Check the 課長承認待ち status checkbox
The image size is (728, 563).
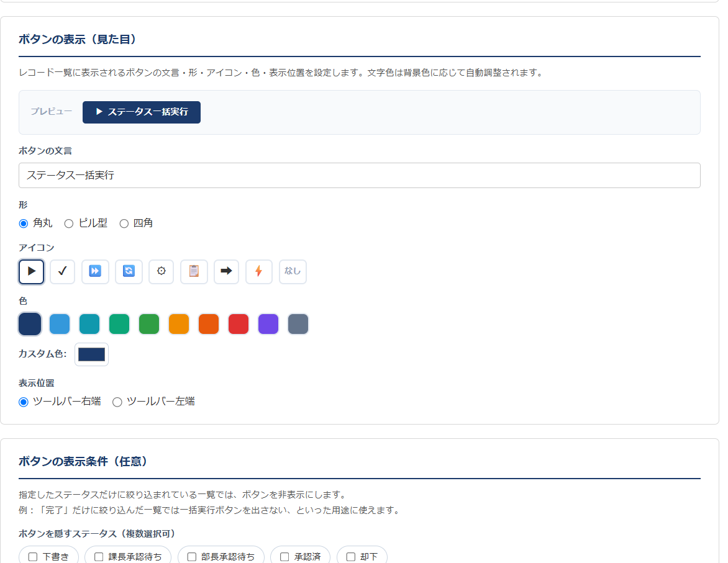(x=98, y=557)
